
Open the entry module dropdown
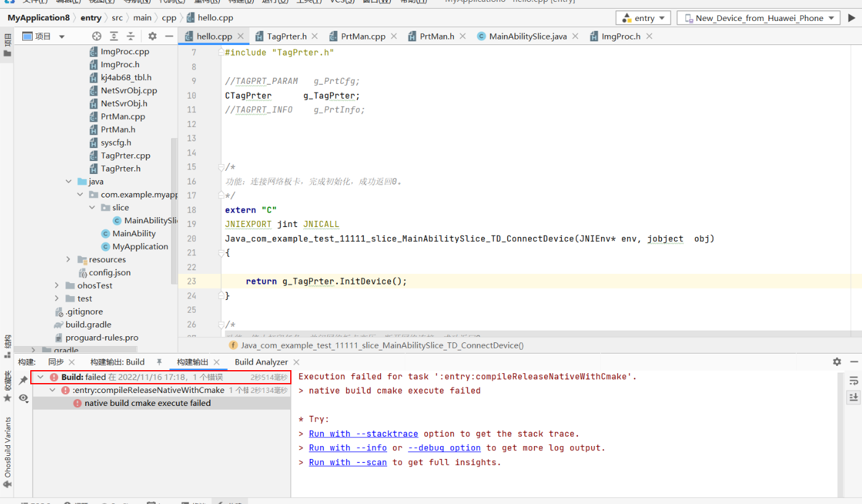[x=643, y=18]
